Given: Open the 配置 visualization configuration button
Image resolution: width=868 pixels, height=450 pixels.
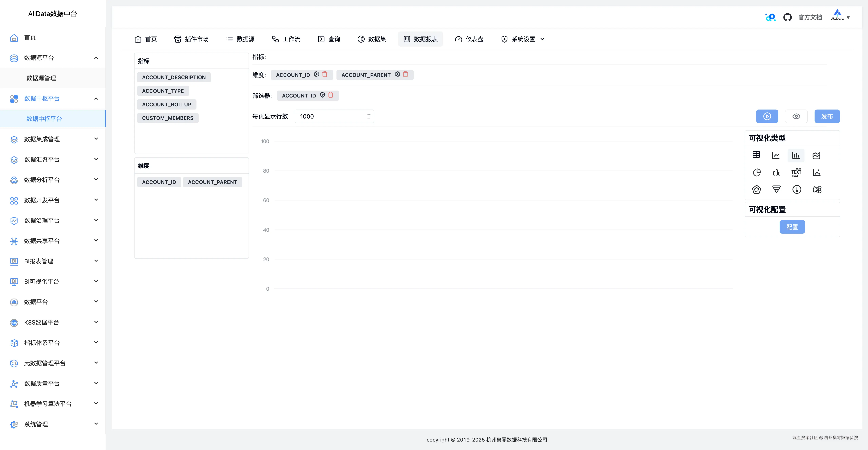Looking at the screenshot, I should [792, 227].
